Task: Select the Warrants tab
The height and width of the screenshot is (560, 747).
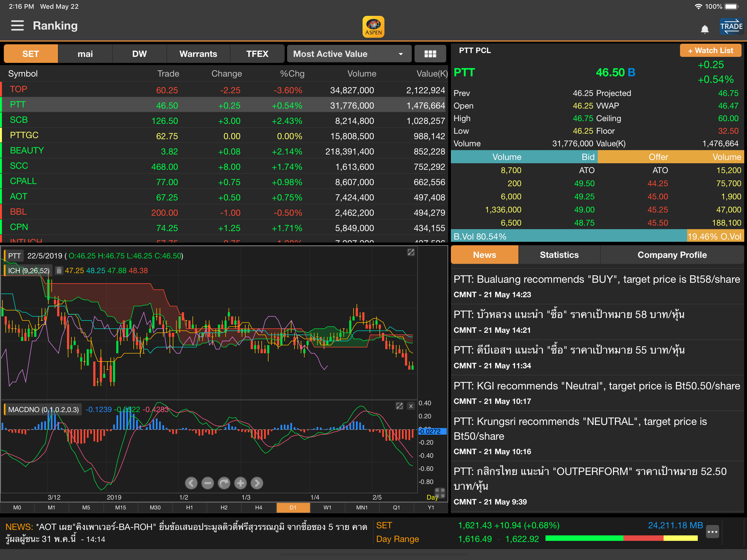Action: 198,54
